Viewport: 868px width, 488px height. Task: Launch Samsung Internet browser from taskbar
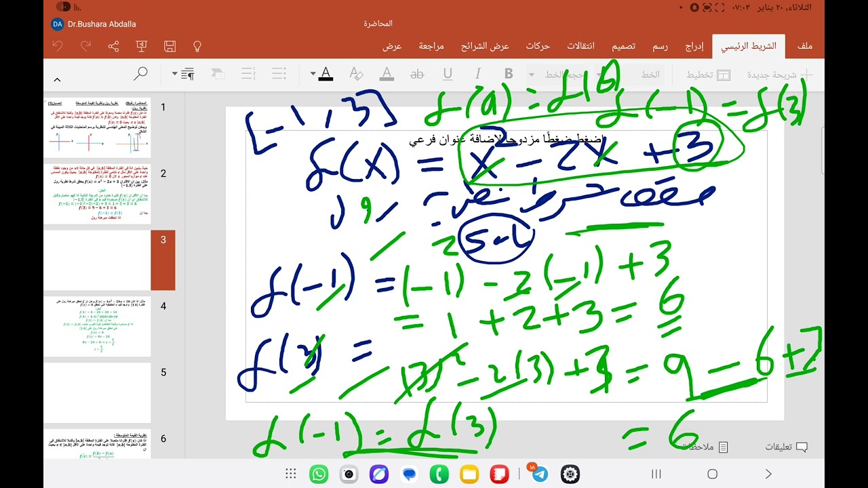378,474
